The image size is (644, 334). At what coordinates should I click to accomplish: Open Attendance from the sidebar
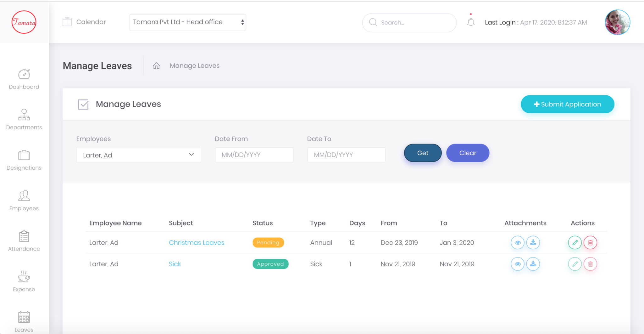point(24,241)
